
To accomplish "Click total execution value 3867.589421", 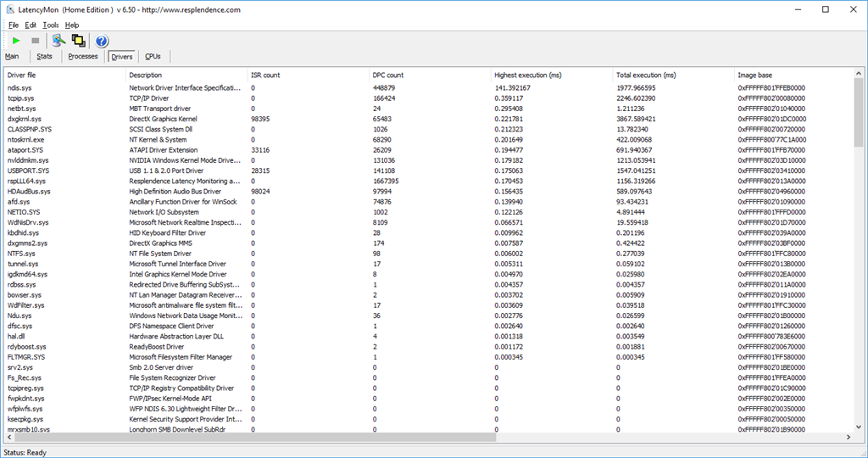I will 636,119.
